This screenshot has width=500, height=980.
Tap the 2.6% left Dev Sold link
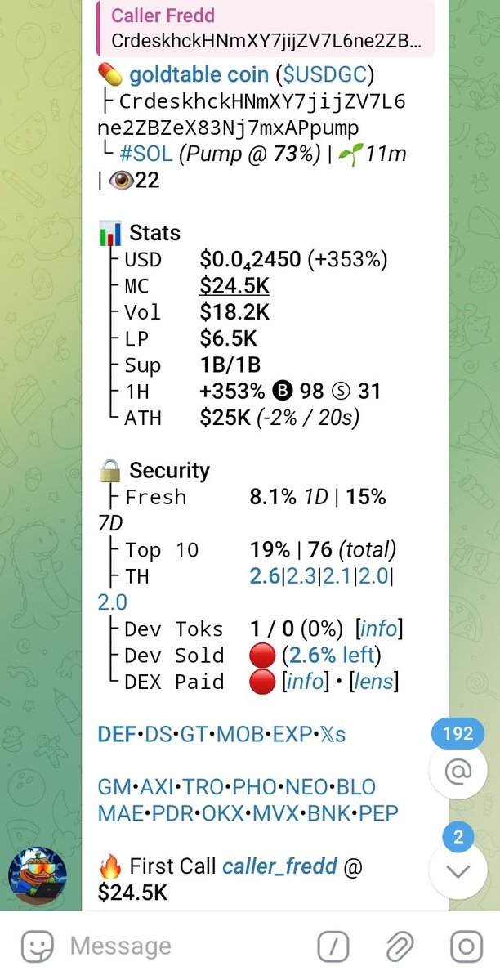tap(333, 656)
